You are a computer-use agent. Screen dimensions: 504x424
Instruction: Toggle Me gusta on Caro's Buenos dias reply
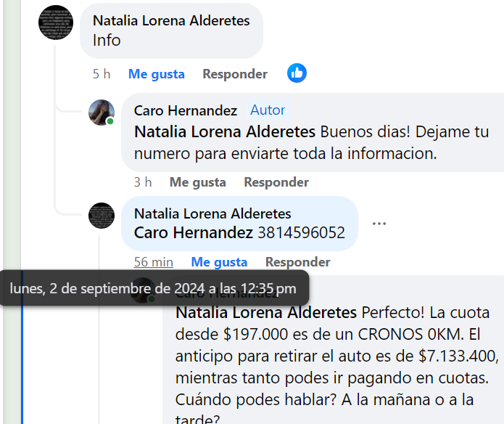198,182
